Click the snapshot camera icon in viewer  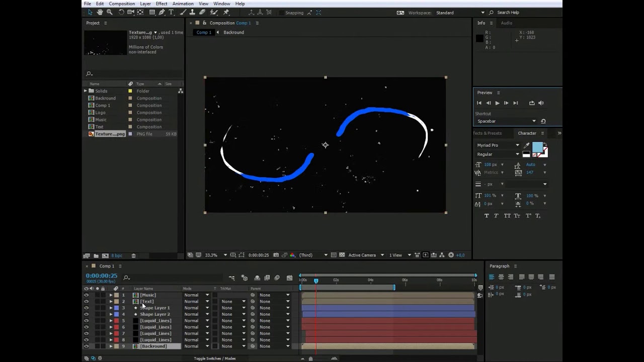277,255
